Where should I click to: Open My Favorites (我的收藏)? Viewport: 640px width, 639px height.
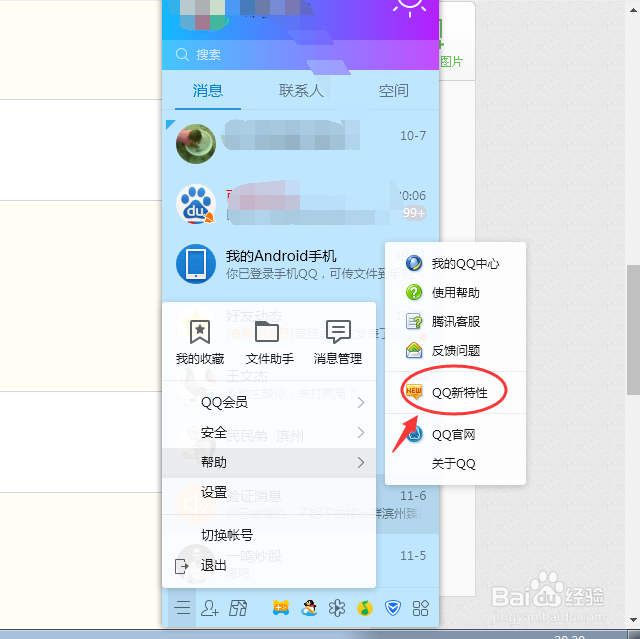tap(200, 342)
